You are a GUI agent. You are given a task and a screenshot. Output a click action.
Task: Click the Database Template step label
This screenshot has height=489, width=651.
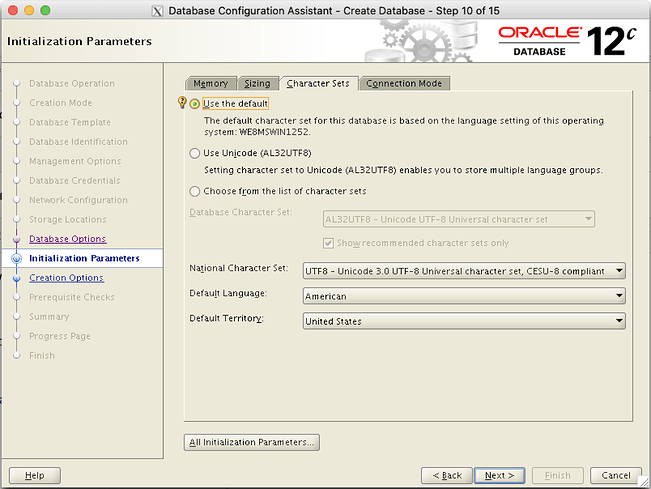pyautogui.click(x=70, y=122)
